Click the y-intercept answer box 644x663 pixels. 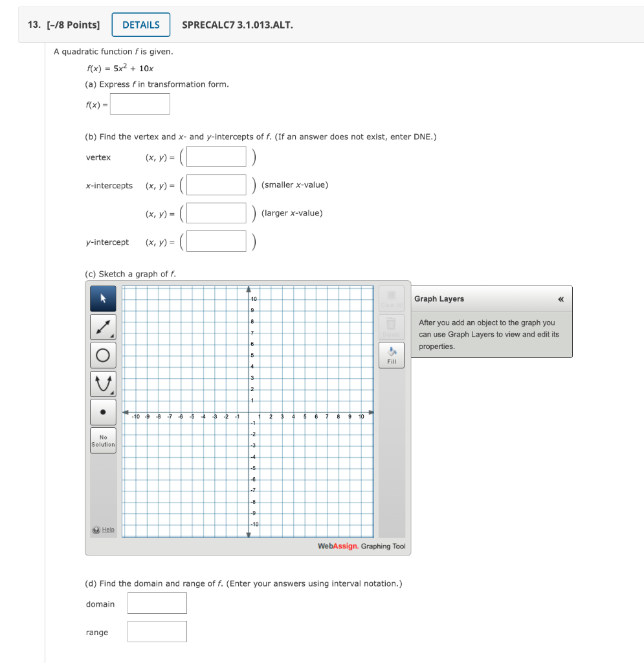click(x=216, y=241)
